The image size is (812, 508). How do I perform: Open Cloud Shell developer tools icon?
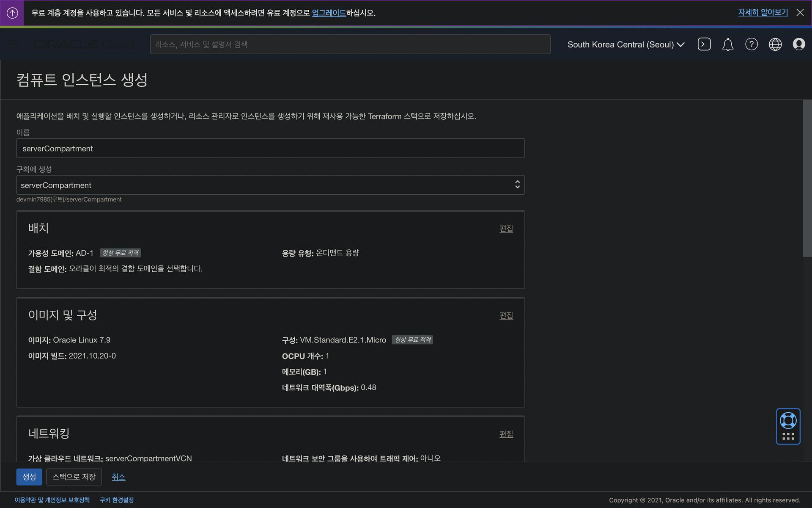point(704,44)
